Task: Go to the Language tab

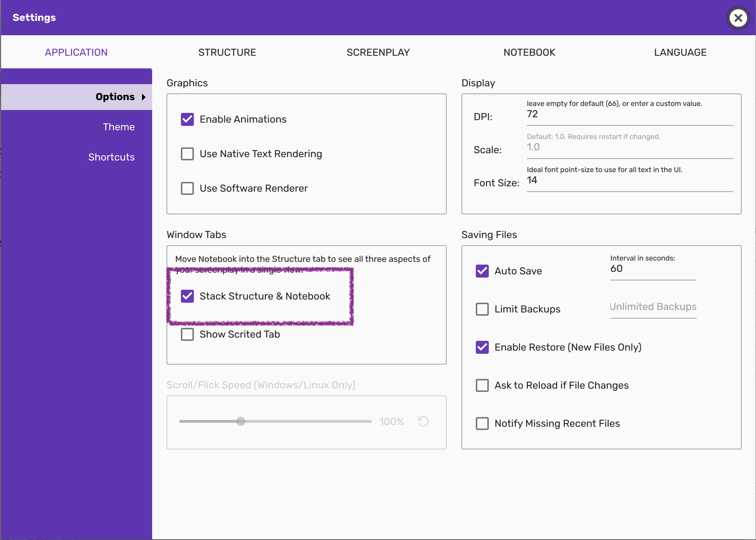Action: pyautogui.click(x=680, y=52)
